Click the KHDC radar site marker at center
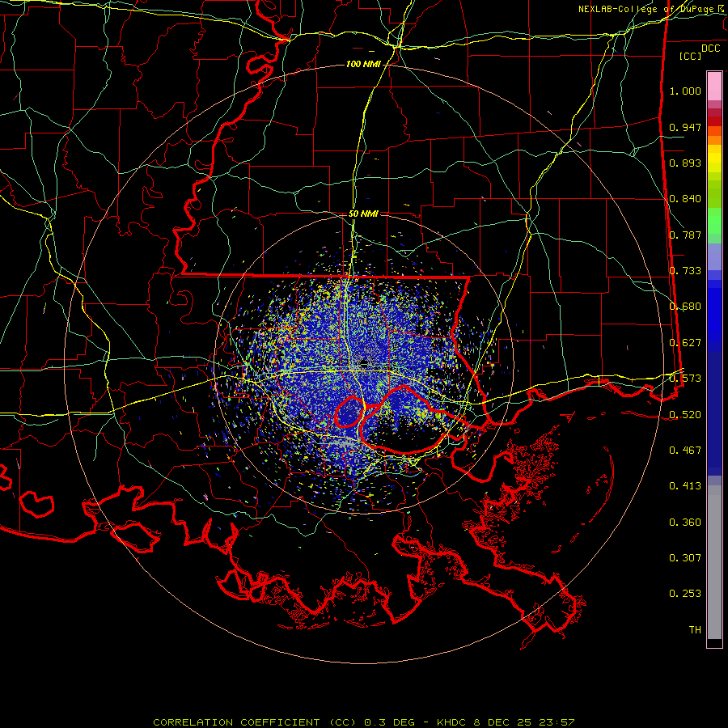728x728 pixels. (364, 362)
